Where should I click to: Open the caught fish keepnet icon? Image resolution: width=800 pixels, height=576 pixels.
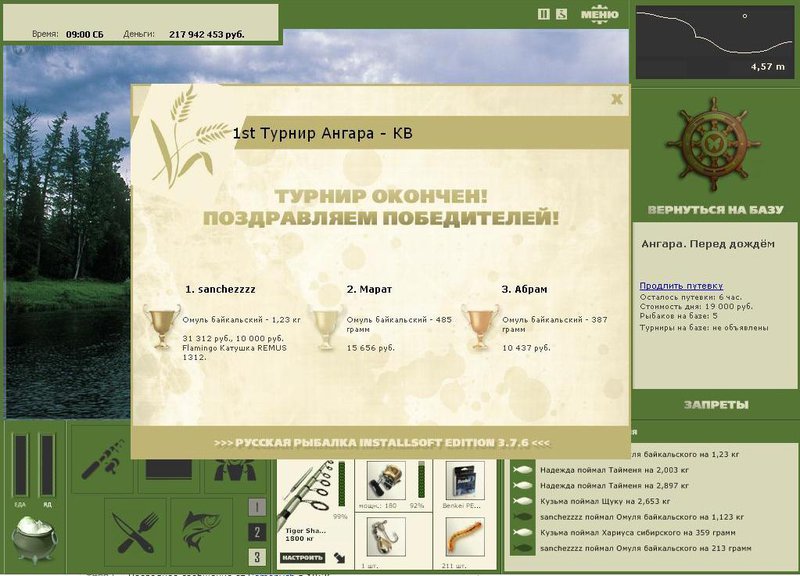202,533
